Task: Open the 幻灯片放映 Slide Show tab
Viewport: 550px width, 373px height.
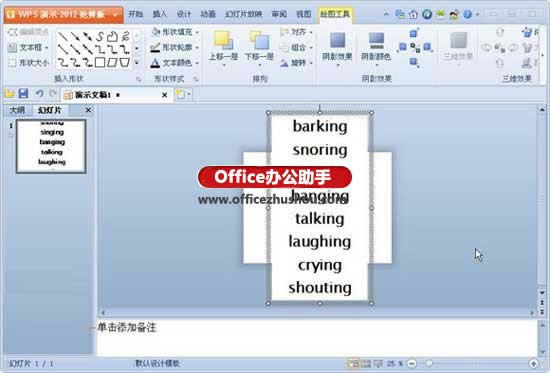Action: click(243, 14)
